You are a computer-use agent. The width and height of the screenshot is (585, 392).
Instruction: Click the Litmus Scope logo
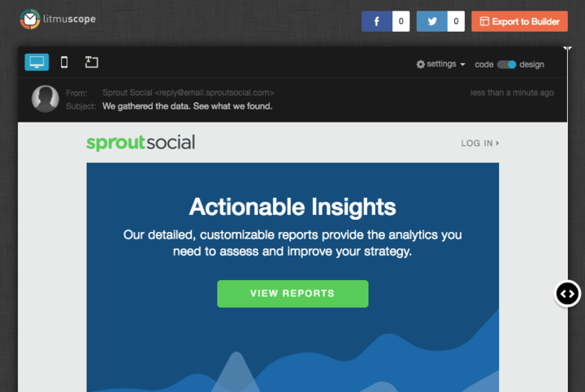58,18
